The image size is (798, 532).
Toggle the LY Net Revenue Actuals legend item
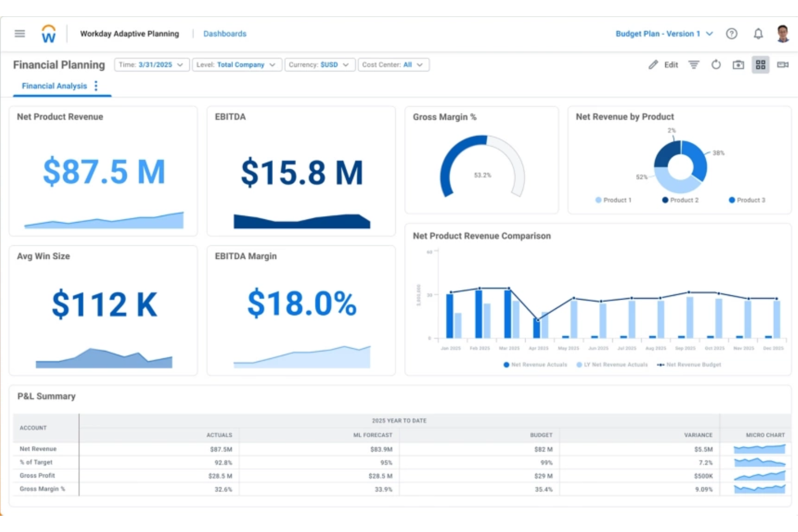612,365
